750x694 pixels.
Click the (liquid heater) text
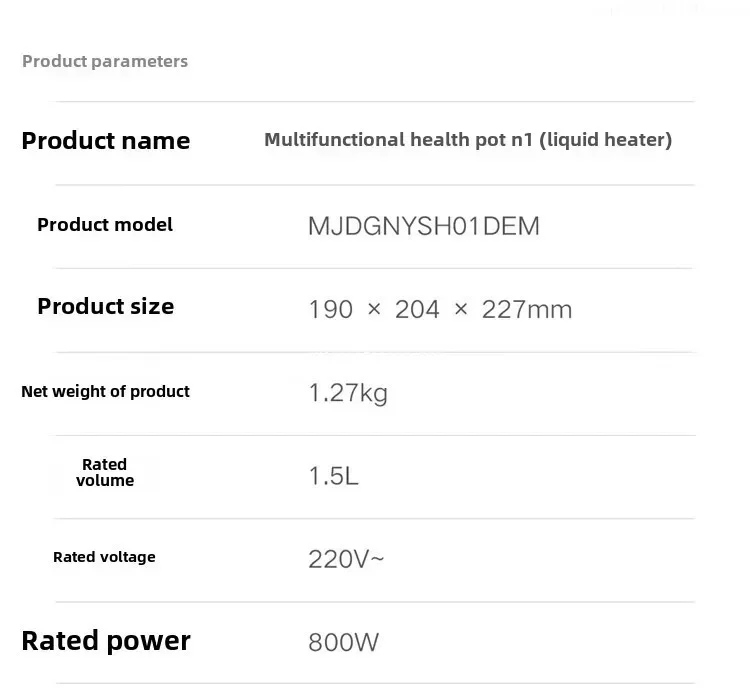pyautogui.click(x=606, y=140)
